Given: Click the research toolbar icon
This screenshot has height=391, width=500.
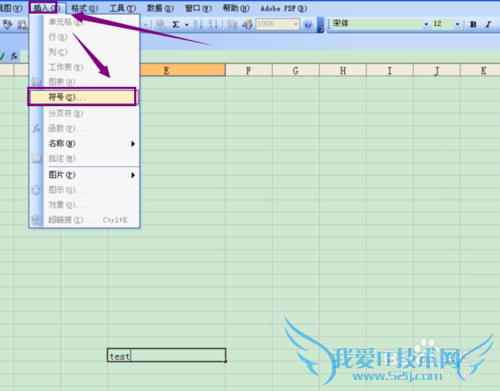Looking at the screenshot, I should click(22, 25).
